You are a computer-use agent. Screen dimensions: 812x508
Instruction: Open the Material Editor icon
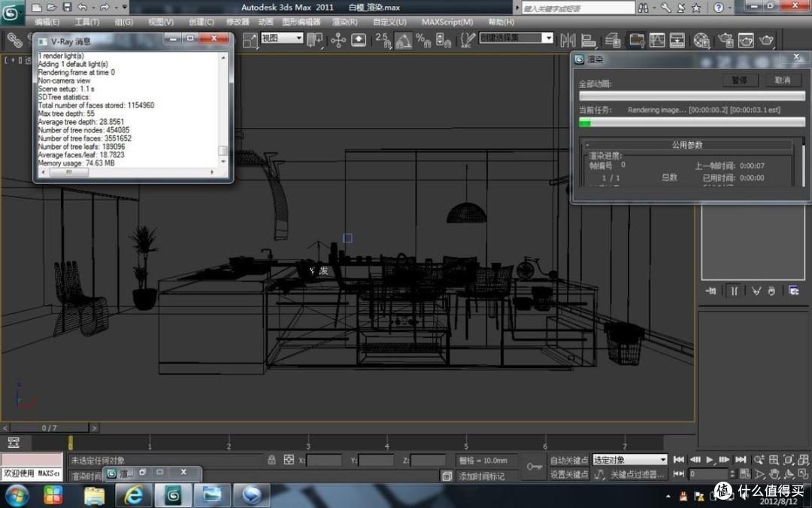pyautogui.click(x=701, y=40)
